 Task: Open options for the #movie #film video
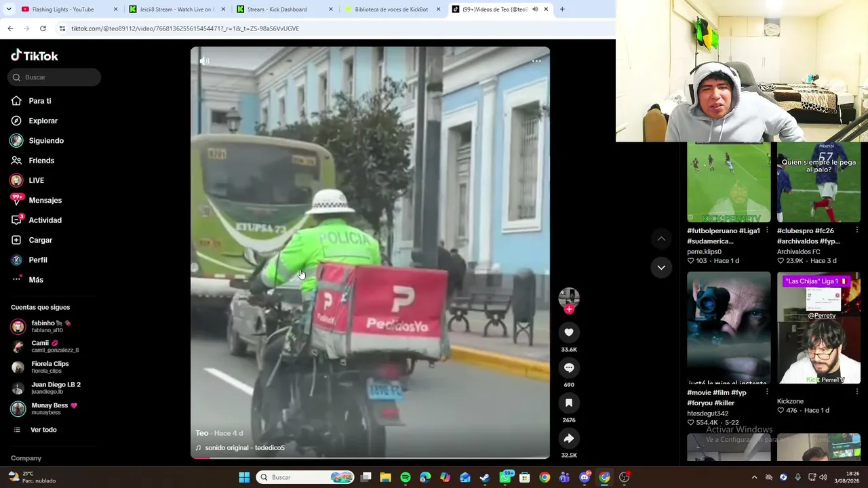[767, 392]
